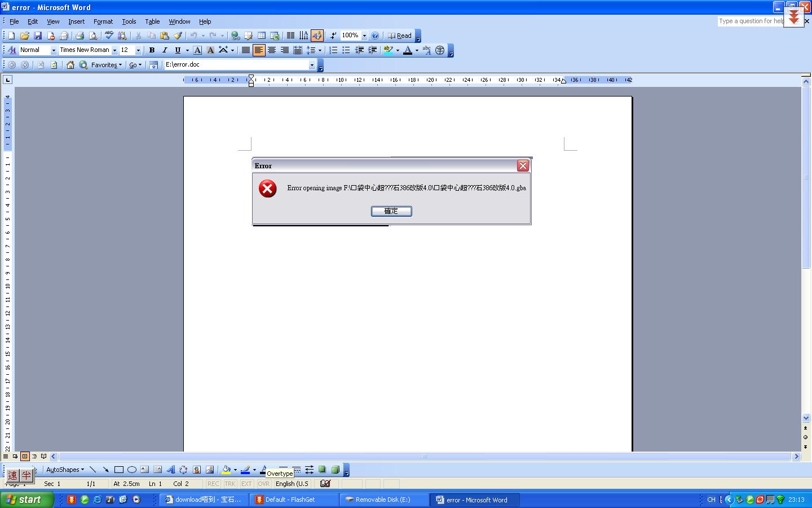Insert a hyperlink
This screenshot has height=508, width=812.
click(x=236, y=36)
